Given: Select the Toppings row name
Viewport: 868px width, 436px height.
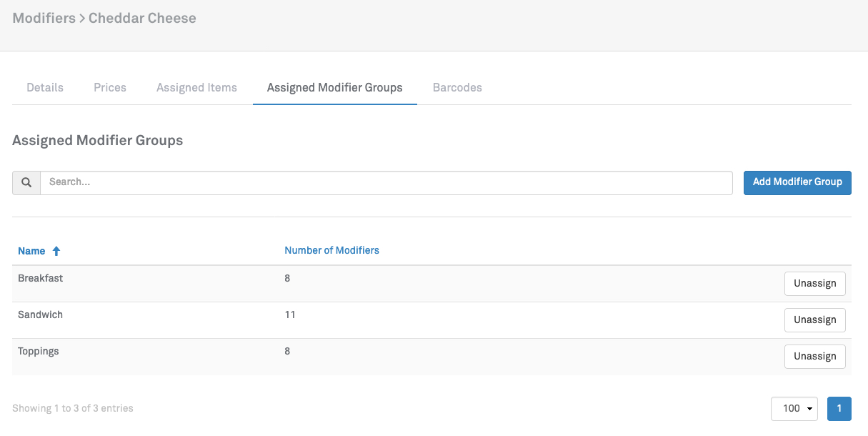Looking at the screenshot, I should coord(39,352).
